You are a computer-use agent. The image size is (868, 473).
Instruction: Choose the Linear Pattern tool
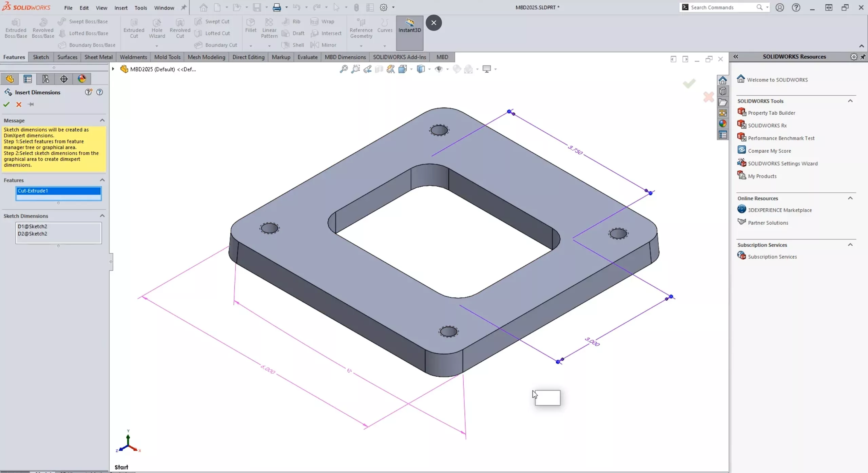pyautogui.click(x=269, y=28)
